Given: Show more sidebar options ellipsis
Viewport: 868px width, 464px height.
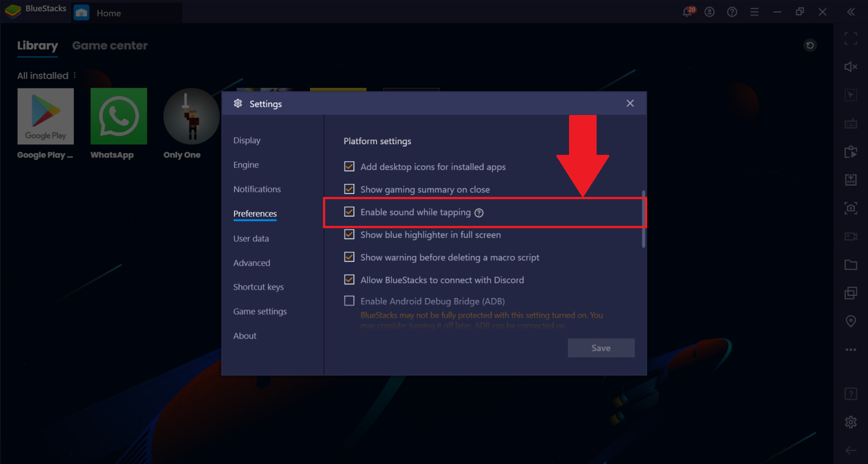Looking at the screenshot, I should tap(851, 349).
